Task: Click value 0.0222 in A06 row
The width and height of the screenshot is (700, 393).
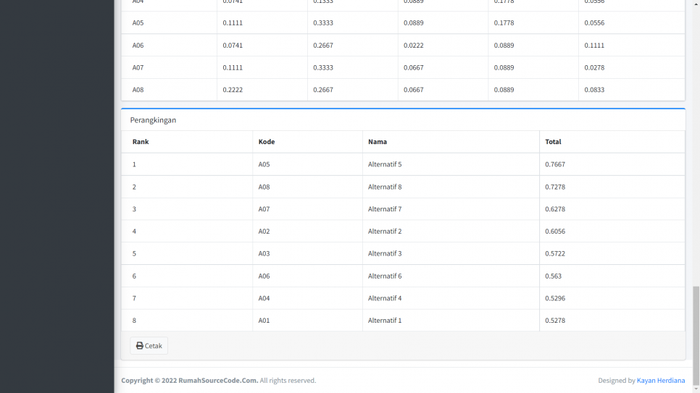Action: (x=413, y=45)
